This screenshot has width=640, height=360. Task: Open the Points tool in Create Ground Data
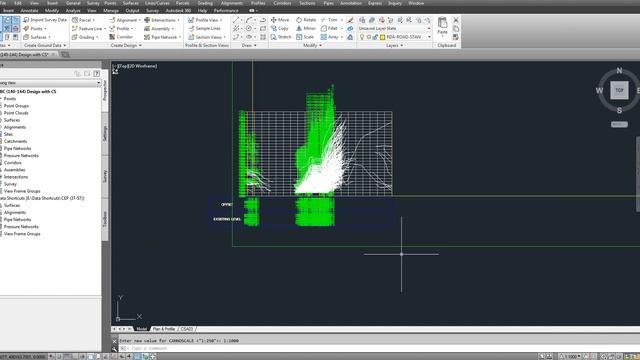tap(35, 29)
